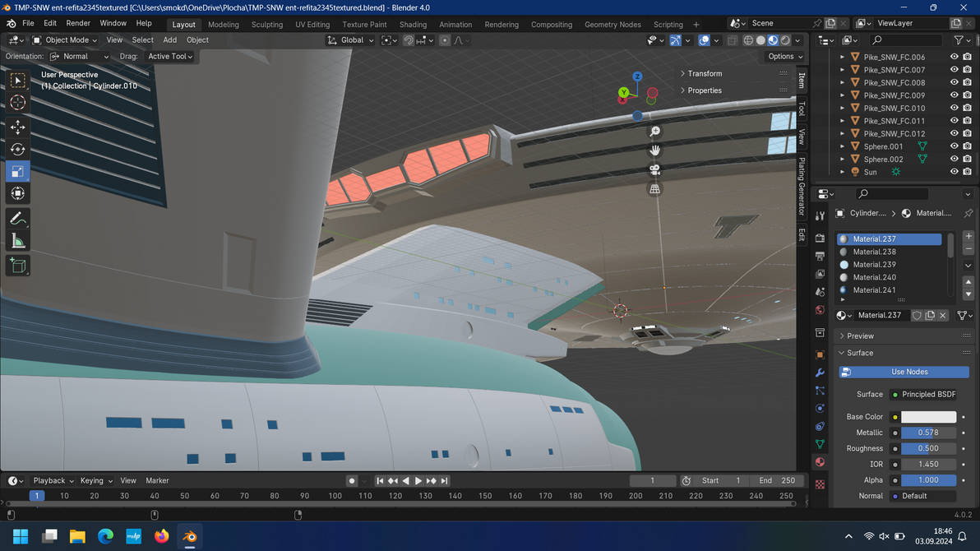Open the Texture properties checker icon
The height and width of the screenshot is (551, 980).
coord(820,484)
